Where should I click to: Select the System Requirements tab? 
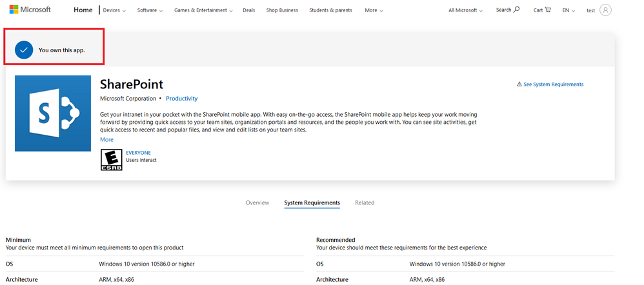[312, 203]
